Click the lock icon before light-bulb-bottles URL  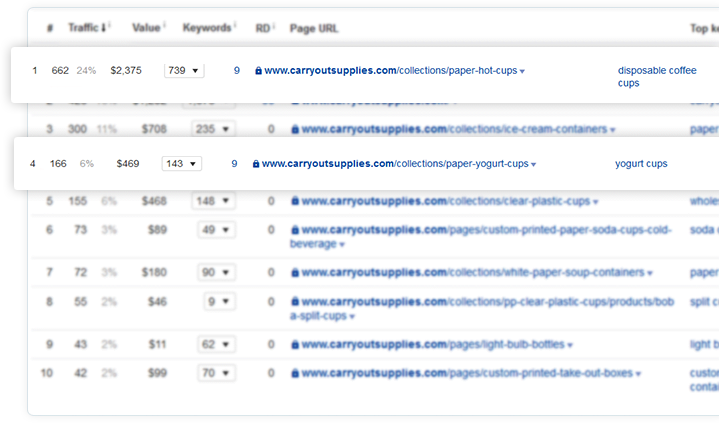295,345
